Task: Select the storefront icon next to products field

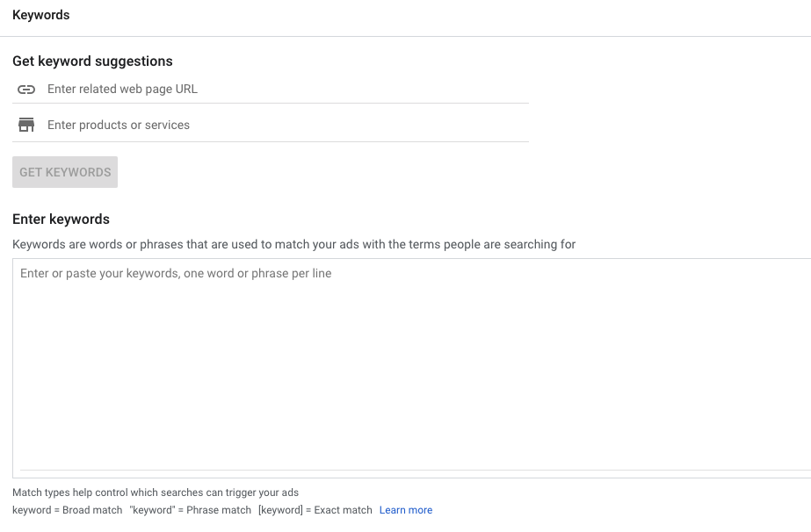Action: (x=25, y=124)
